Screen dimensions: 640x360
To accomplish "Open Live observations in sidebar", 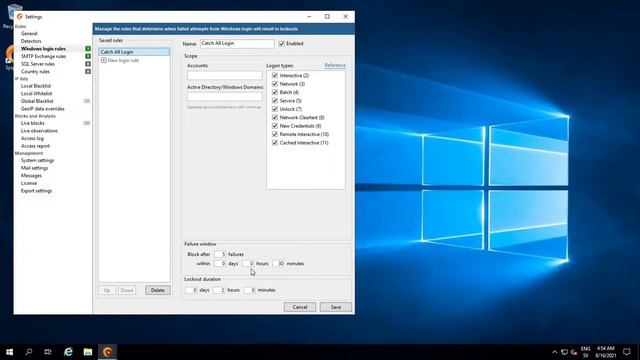I will pos(39,131).
